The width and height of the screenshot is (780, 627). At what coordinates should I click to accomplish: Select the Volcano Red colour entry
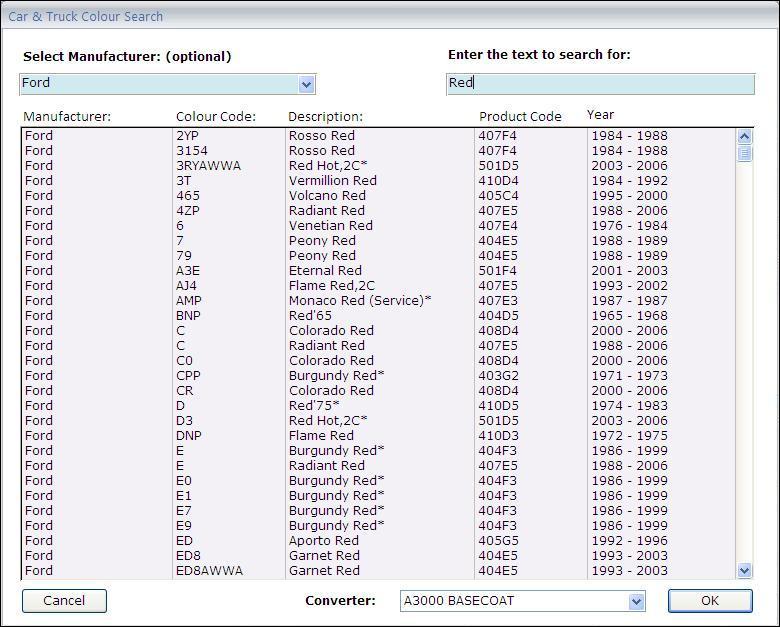tap(327, 196)
